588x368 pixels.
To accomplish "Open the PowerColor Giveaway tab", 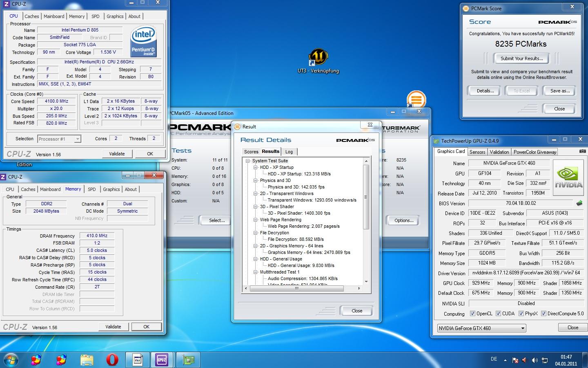I will [535, 152].
